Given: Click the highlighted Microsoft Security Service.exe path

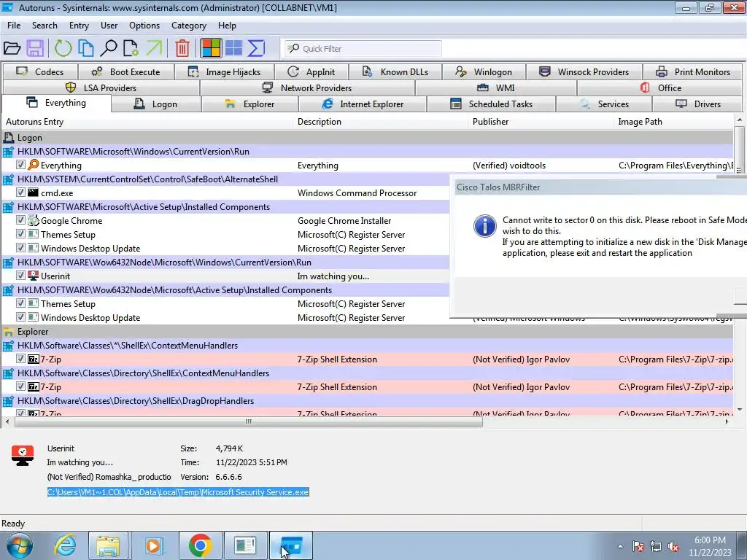Looking at the screenshot, I should click(178, 492).
